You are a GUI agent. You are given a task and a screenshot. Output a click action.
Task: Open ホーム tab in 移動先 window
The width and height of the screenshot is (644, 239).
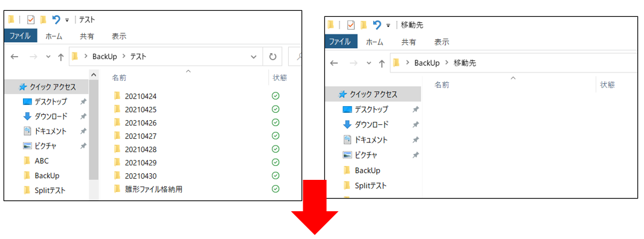coord(374,42)
